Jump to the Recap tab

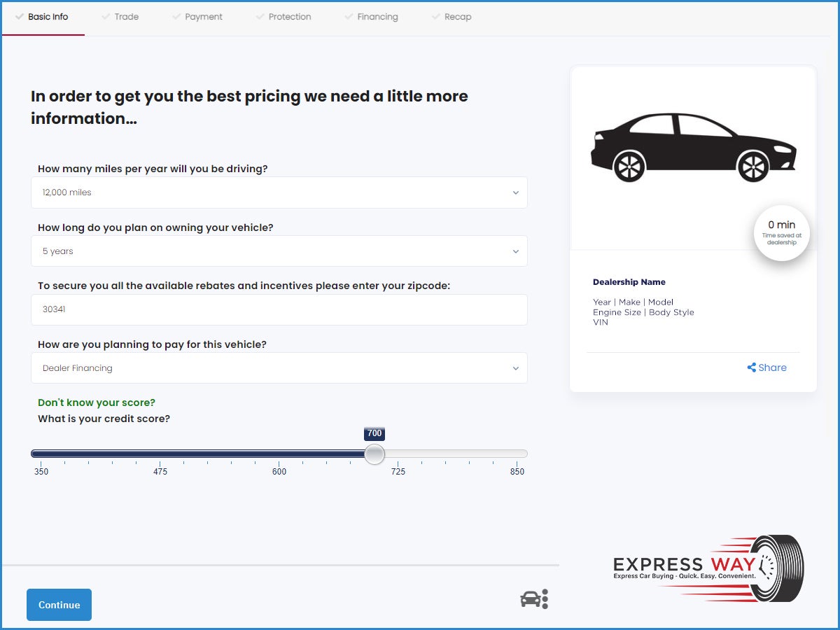point(457,17)
